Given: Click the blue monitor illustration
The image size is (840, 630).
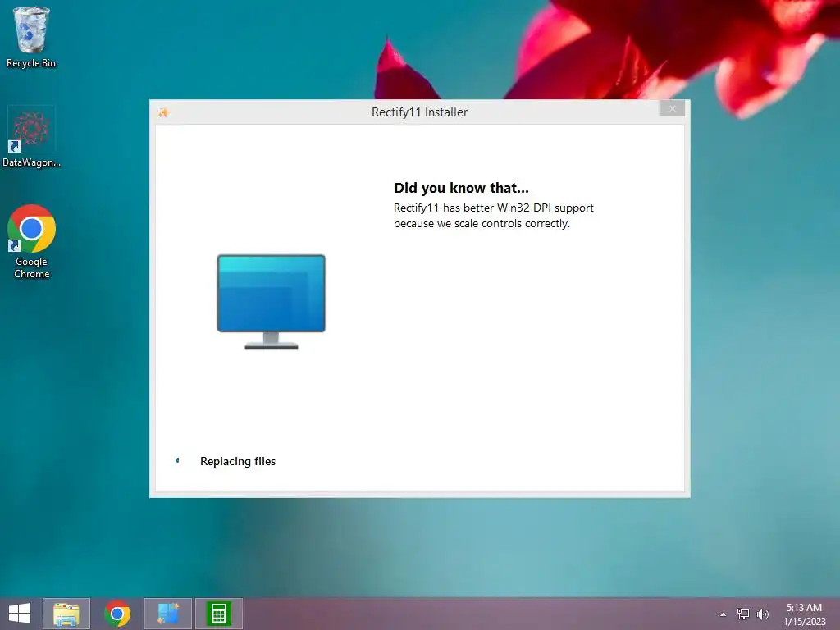Looking at the screenshot, I should tap(271, 302).
